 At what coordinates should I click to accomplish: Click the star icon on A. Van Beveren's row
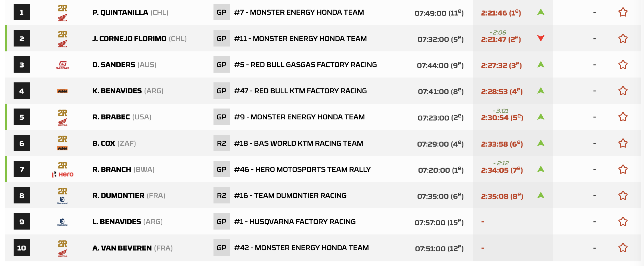tap(623, 248)
